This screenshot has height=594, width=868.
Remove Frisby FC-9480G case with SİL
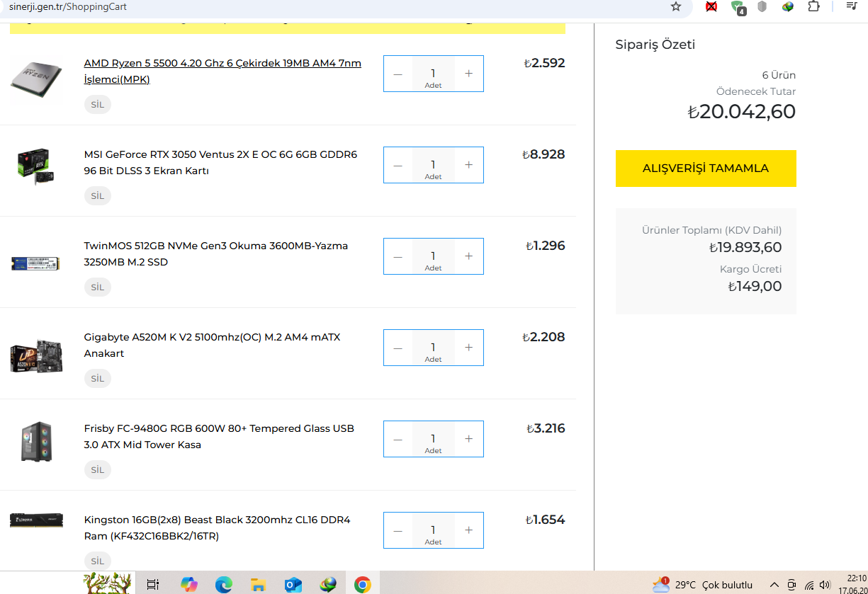(98, 470)
